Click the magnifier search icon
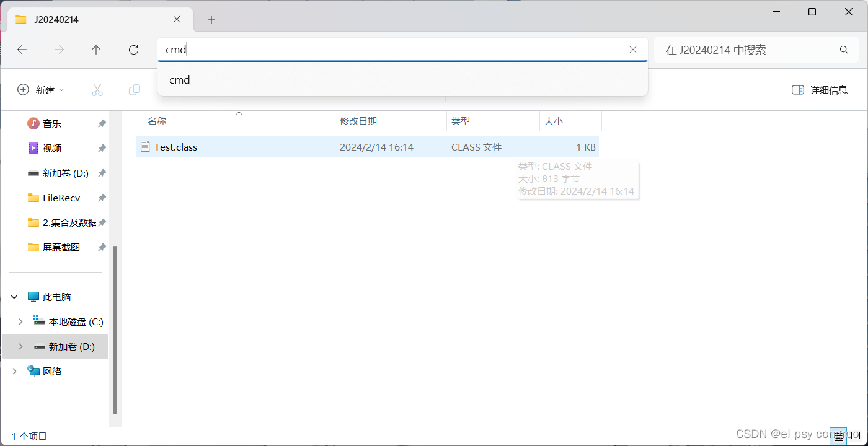868x446 pixels. [x=844, y=50]
